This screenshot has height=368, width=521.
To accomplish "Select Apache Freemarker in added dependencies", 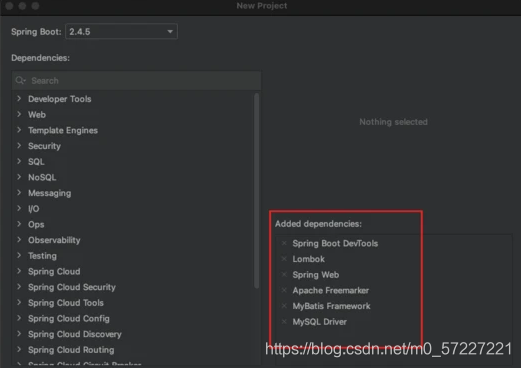I will pyautogui.click(x=331, y=290).
